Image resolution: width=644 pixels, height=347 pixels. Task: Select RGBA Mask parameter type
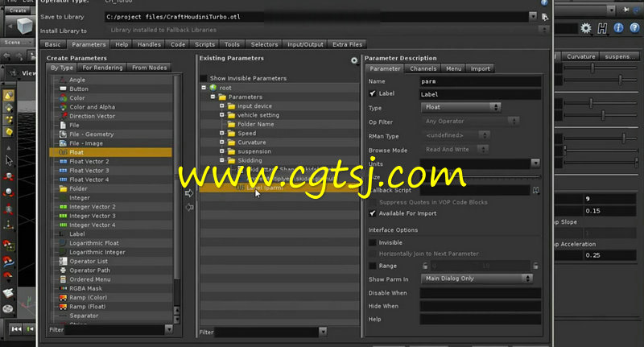(85, 288)
